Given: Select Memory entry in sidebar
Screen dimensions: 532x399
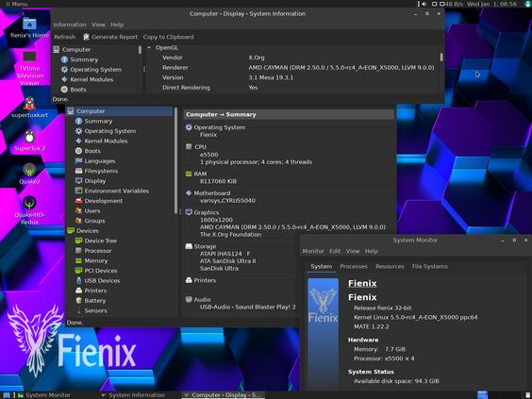Looking at the screenshot, I should [x=95, y=260].
